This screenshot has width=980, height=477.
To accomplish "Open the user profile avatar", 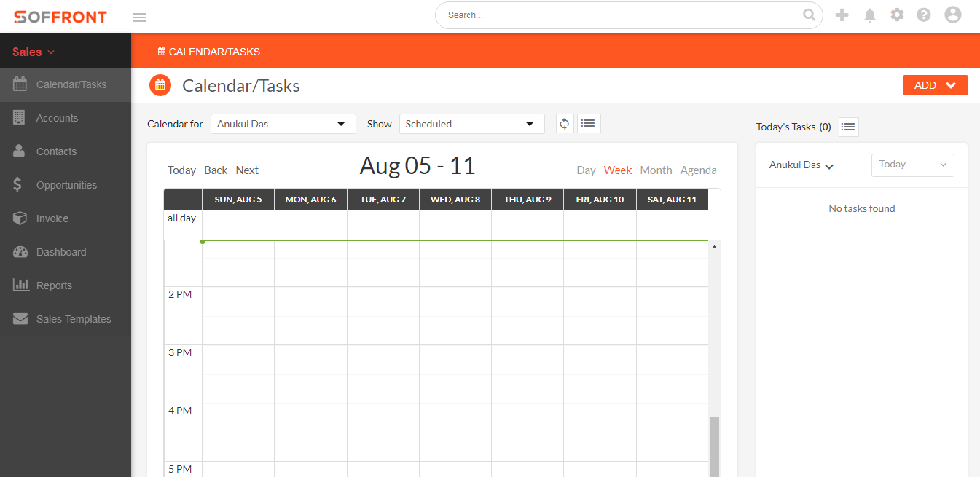I will (953, 15).
